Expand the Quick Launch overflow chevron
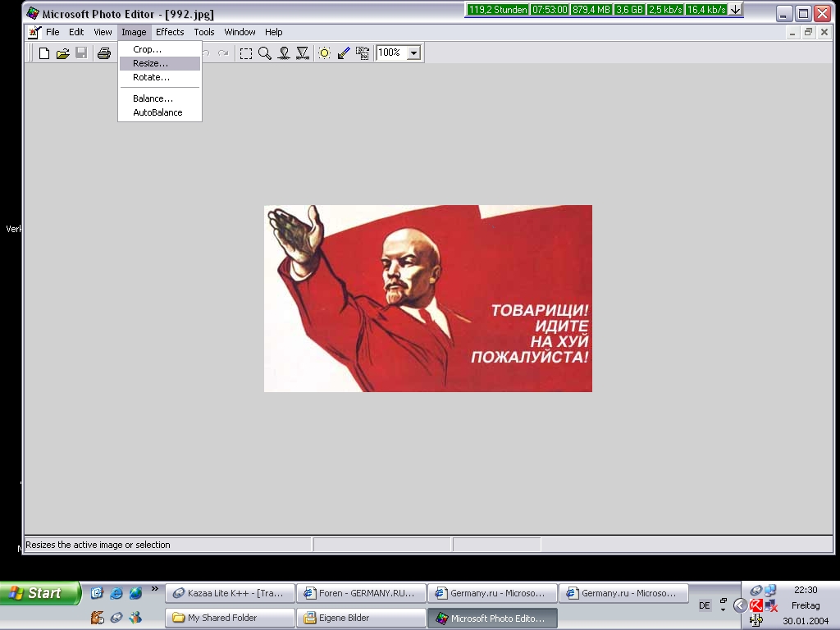The height and width of the screenshot is (630, 840). click(x=155, y=589)
